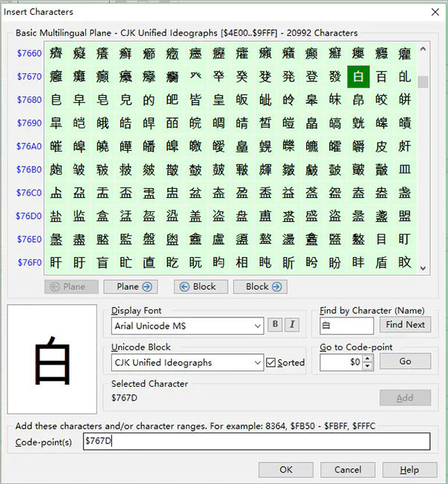Click the Find Next button
Image resolution: width=448 pixels, height=484 pixels.
point(405,325)
